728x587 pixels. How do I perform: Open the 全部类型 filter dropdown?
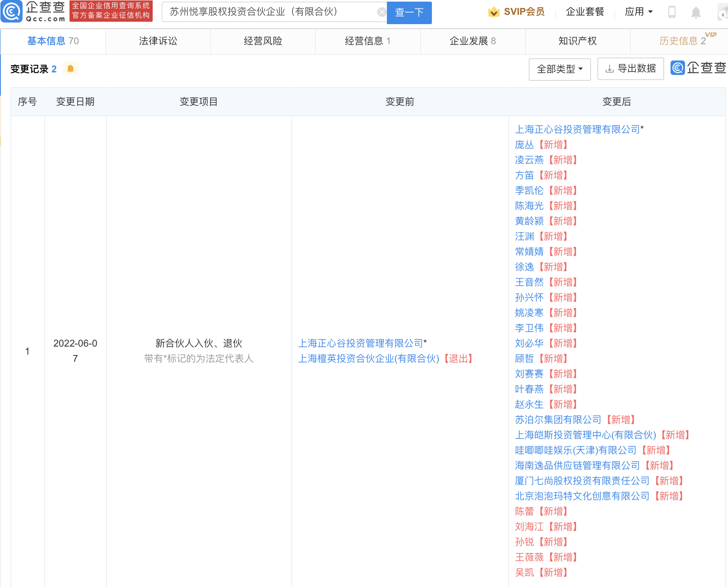tap(560, 69)
